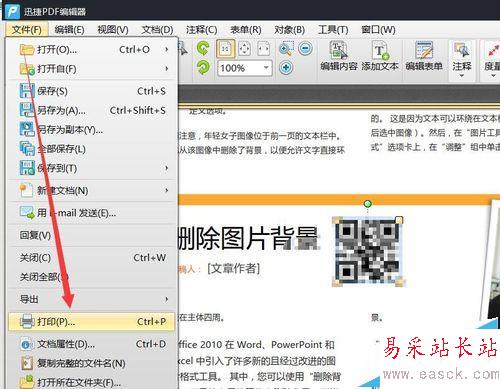The width and height of the screenshot is (500, 389).
Task: Click the fit width icon
Action: coord(263,49)
